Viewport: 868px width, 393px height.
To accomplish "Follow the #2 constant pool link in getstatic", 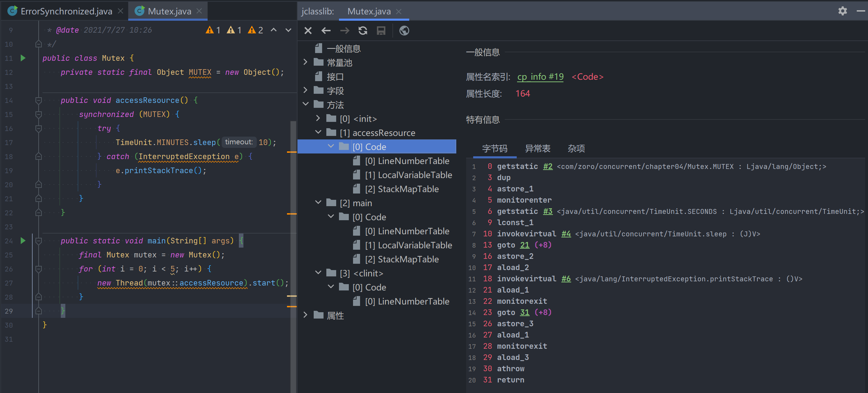I will 548,166.
